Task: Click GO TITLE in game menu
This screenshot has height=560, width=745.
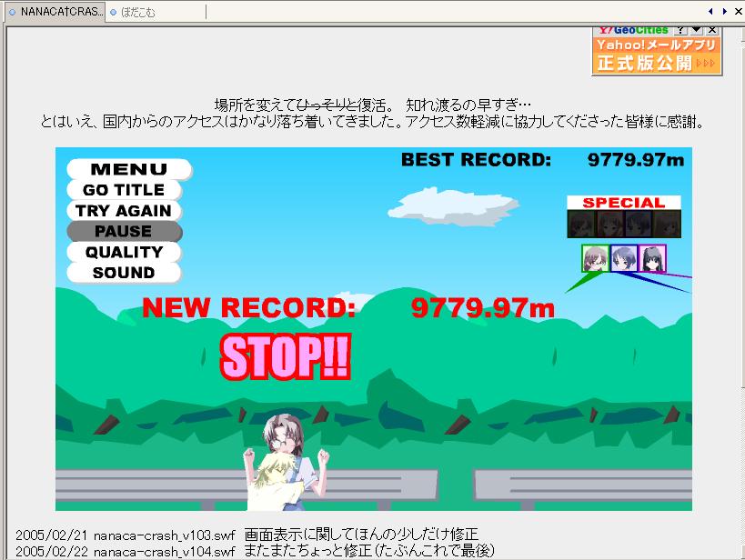Action: [124, 190]
